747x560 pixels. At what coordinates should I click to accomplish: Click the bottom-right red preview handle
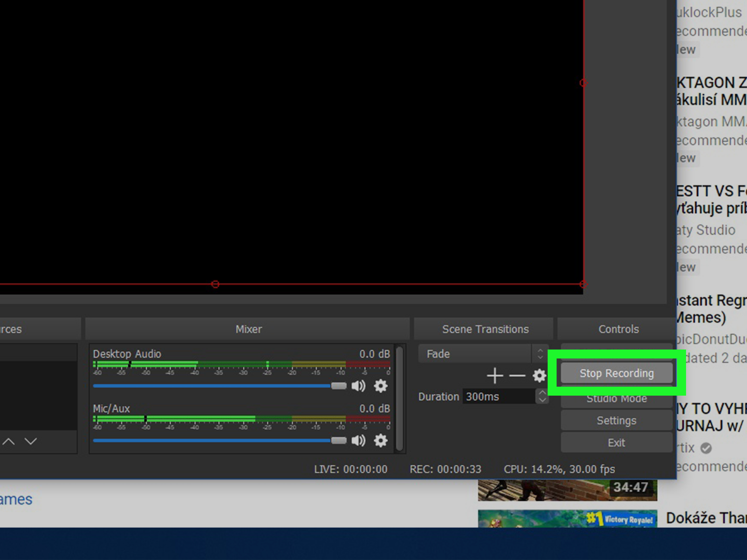583,284
